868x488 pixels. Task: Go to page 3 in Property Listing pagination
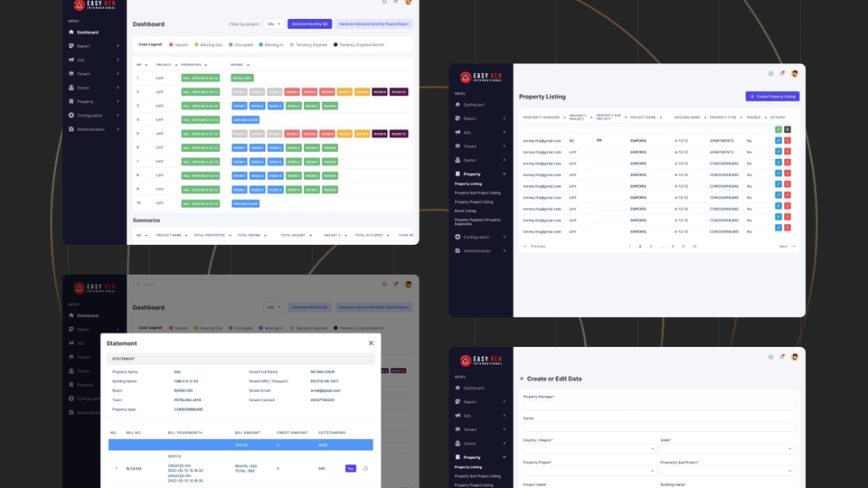point(650,246)
